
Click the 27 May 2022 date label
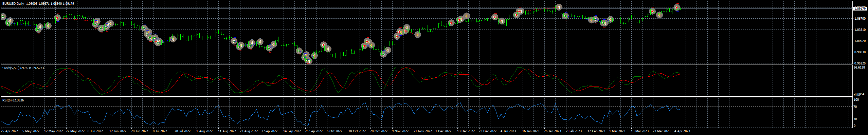pos(75,131)
